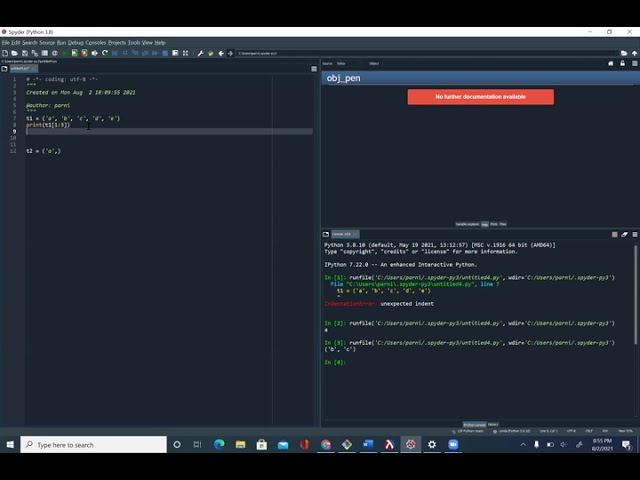Clear console variables with the eraser icon

624,234
